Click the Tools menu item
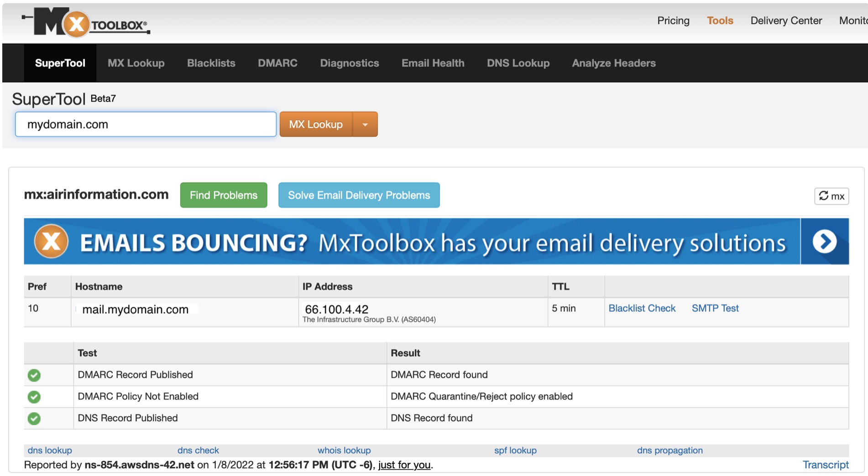Viewport: 868px width, 476px height. (720, 21)
